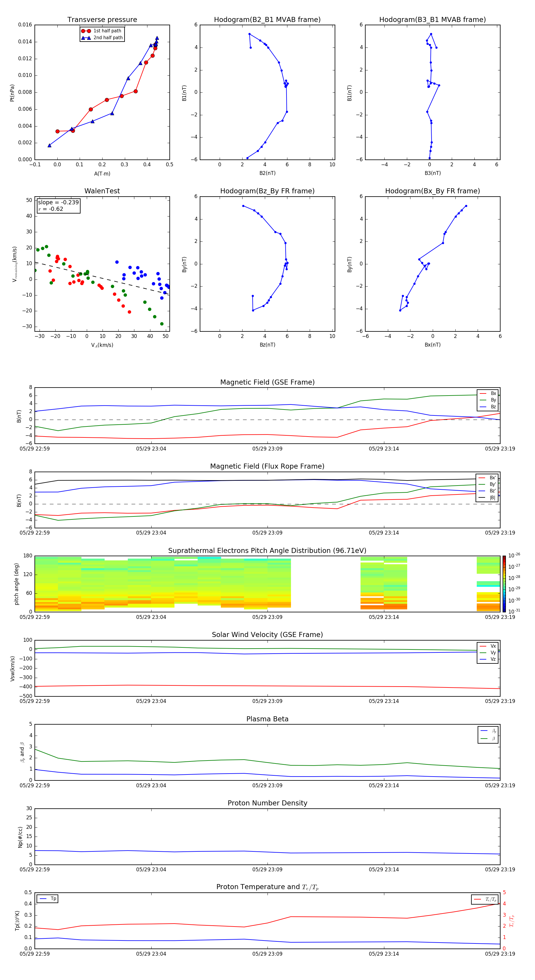Click the 'Transverse pressure' plot title
This screenshot has height=980, width=535.
click(102, 20)
